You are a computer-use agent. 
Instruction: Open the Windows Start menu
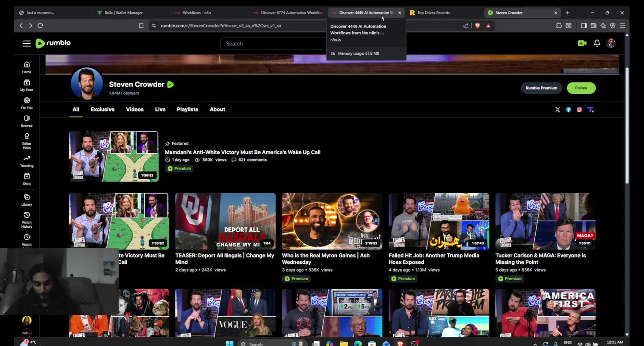229,344
